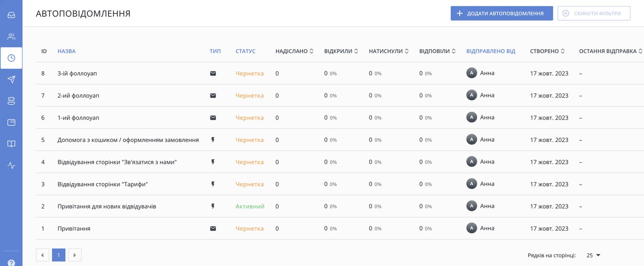Select page 1 in pagination
Viewport: 644px width, 266px height.
(58, 255)
